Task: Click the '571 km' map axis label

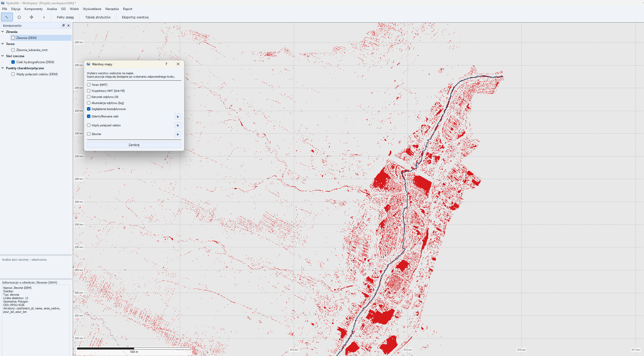Action: click(636, 350)
